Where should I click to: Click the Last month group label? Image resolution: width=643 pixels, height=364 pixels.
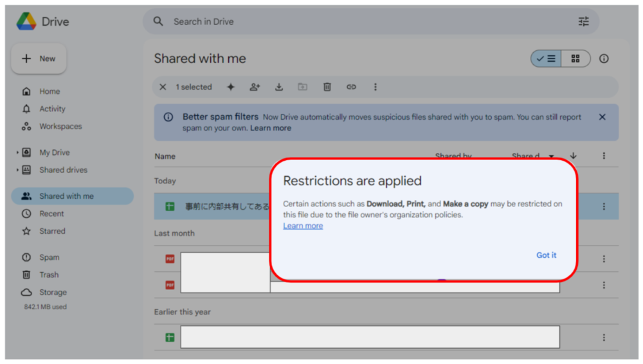click(x=174, y=233)
